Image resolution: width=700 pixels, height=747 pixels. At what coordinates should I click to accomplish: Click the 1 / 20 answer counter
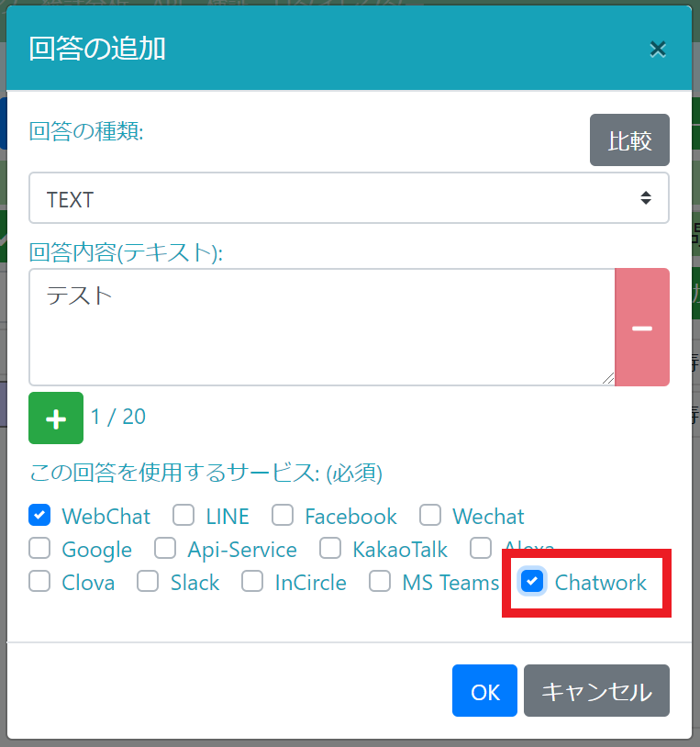pyautogui.click(x=118, y=417)
